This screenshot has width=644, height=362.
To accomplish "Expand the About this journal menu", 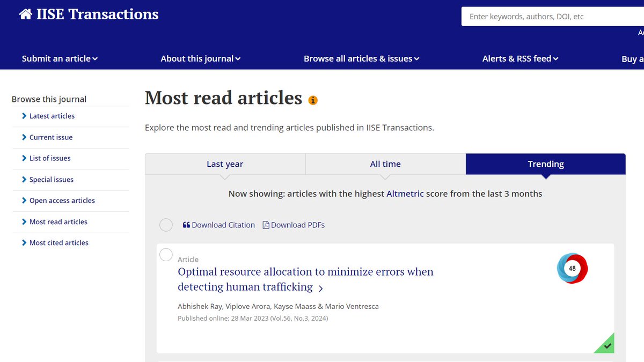I will (x=201, y=58).
